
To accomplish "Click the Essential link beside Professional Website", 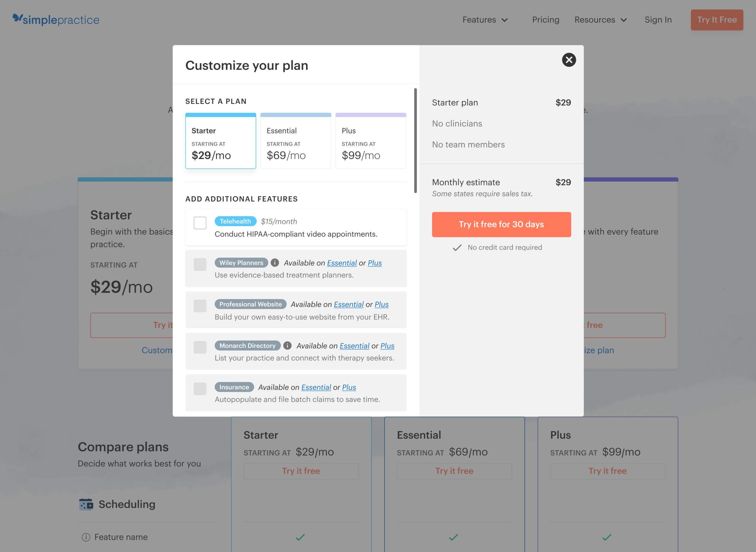I will (x=348, y=304).
